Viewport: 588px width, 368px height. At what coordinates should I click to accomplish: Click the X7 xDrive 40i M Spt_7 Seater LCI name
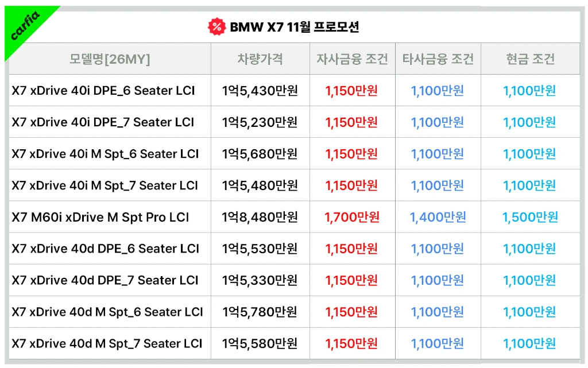click(x=105, y=185)
